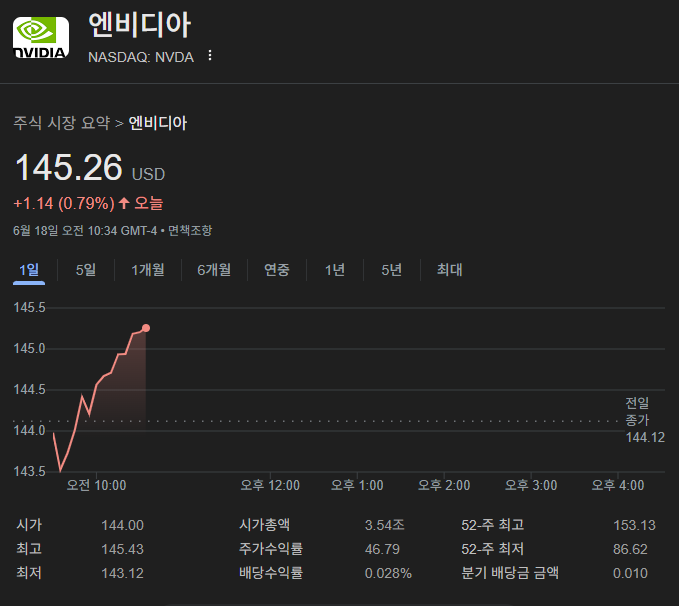679x606 pixels.
Task: Switch to the 6개월 chart tab
Action: [x=214, y=270]
